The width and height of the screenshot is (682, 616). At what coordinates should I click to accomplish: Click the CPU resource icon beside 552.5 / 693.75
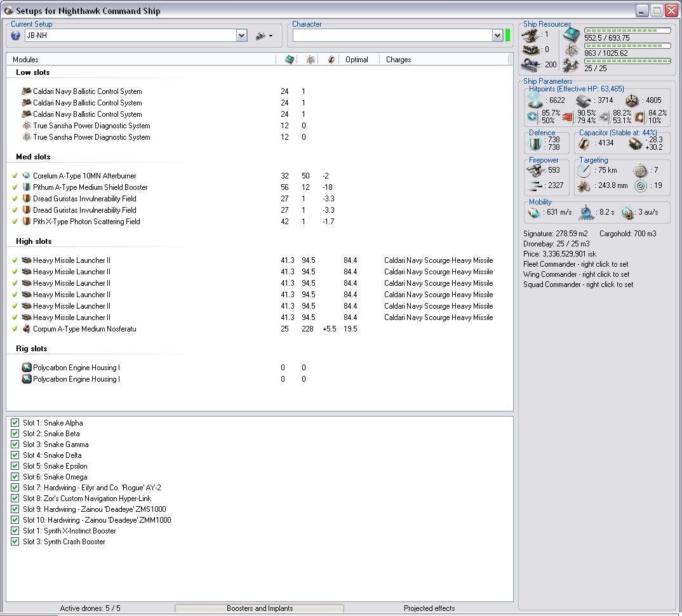click(571, 34)
